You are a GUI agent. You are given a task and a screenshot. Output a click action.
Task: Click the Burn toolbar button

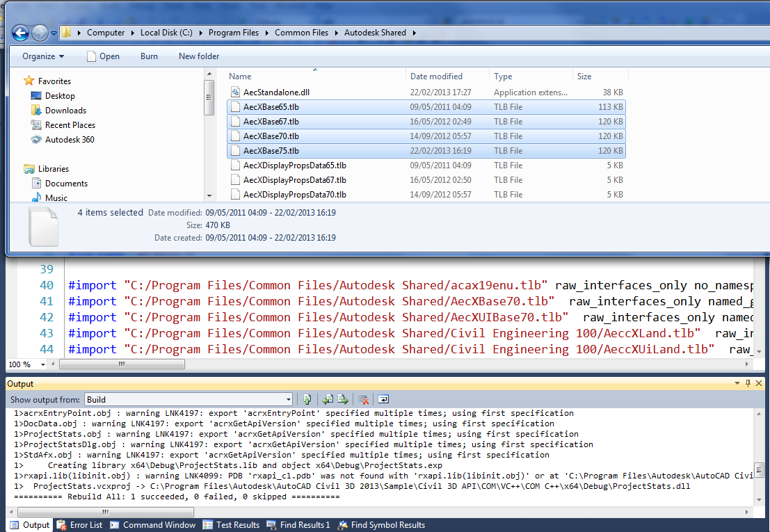tap(149, 56)
